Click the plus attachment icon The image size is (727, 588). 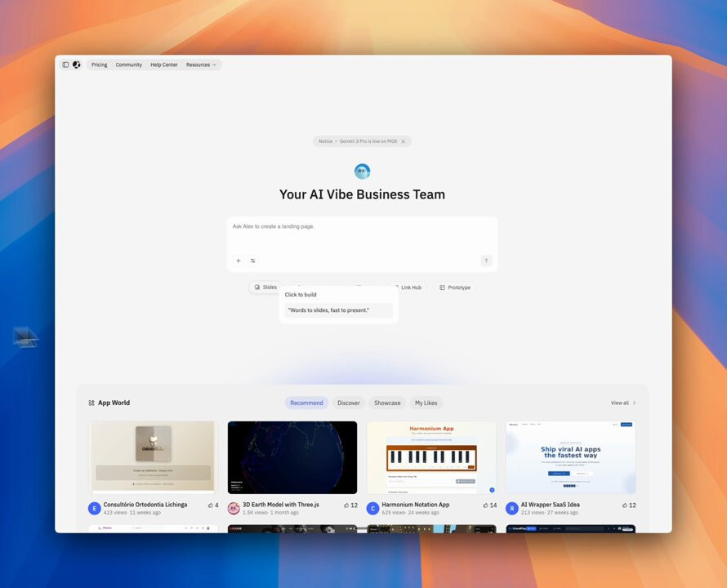[x=239, y=261]
